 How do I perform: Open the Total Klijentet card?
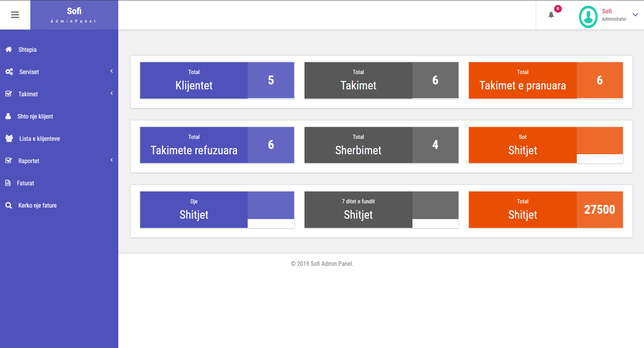[x=217, y=81]
